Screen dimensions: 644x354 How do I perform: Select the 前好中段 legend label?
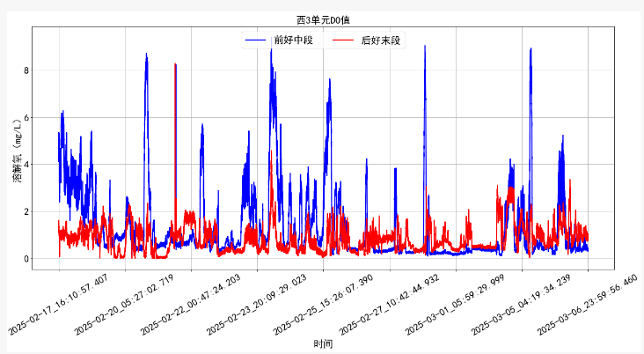click(293, 41)
